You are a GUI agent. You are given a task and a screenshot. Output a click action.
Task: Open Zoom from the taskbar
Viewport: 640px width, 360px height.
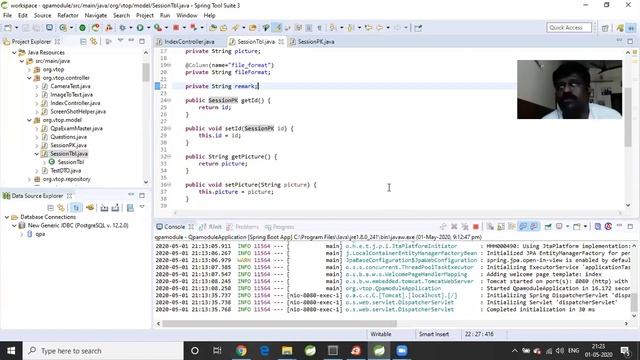coord(402,351)
